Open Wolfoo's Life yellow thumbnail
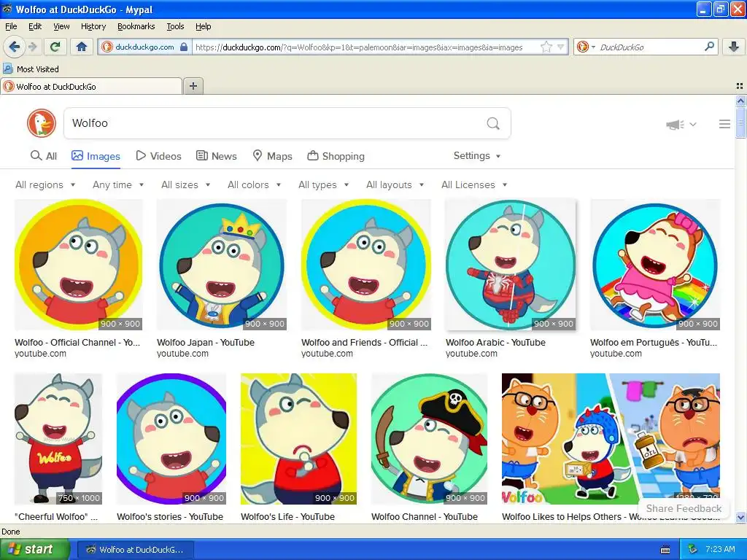 pyautogui.click(x=298, y=439)
